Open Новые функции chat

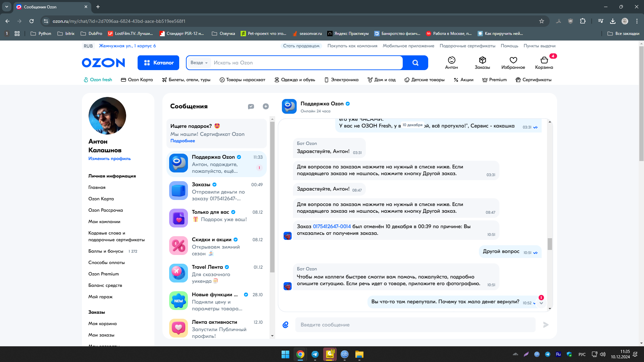coord(216,301)
